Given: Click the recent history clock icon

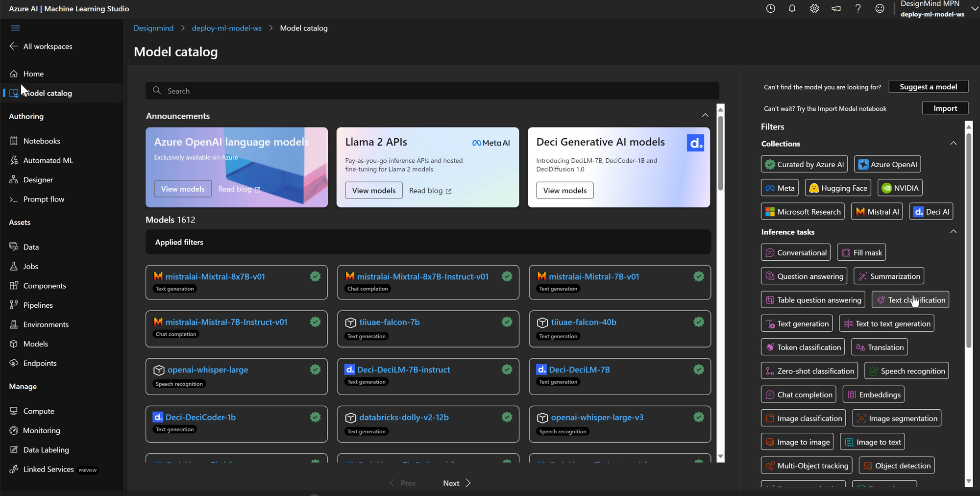Looking at the screenshot, I should click(770, 8).
